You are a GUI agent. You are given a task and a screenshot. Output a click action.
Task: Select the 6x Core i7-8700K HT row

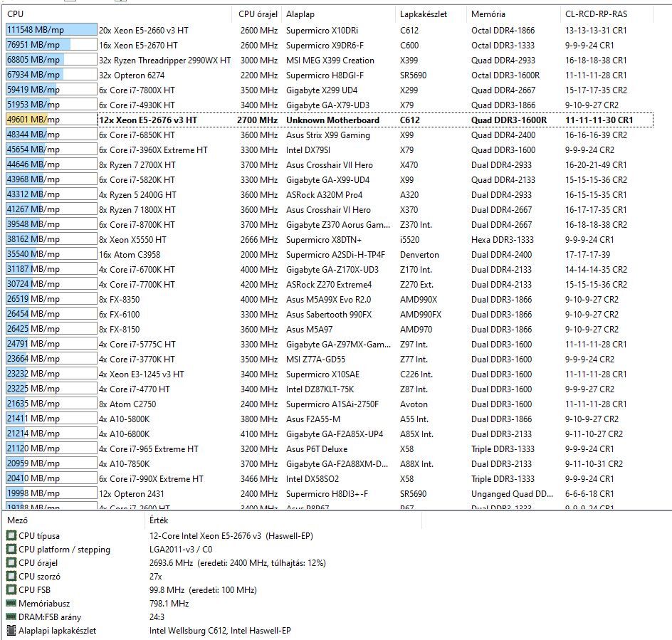pos(329,225)
